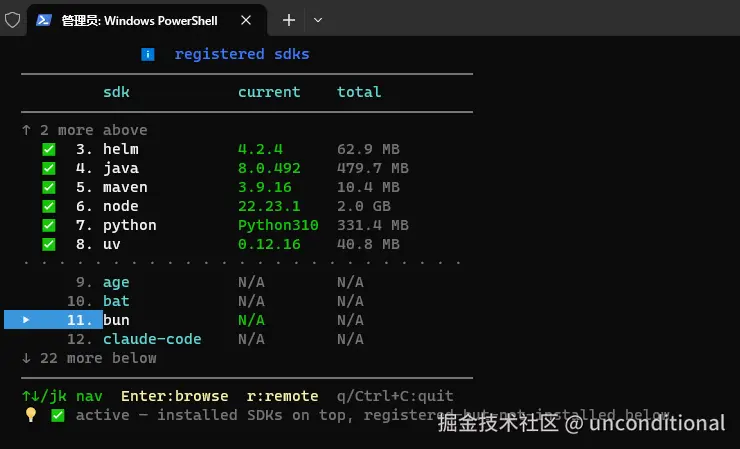Click the 'sdk' column header
Viewport: 740px width, 449px height.
[x=116, y=92]
